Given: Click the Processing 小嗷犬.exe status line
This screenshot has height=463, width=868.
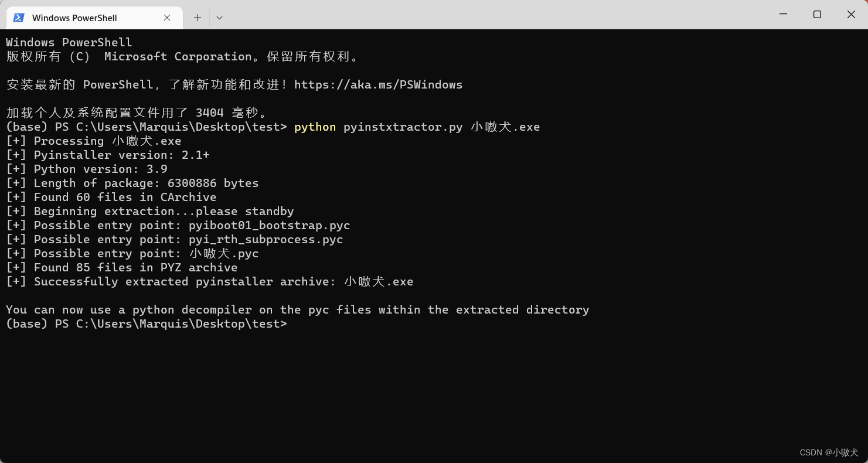Looking at the screenshot, I should coord(93,141).
